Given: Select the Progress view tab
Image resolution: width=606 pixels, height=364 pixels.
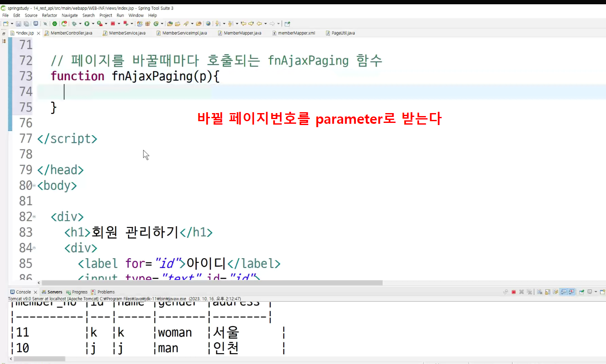Looking at the screenshot, I should point(77,292).
